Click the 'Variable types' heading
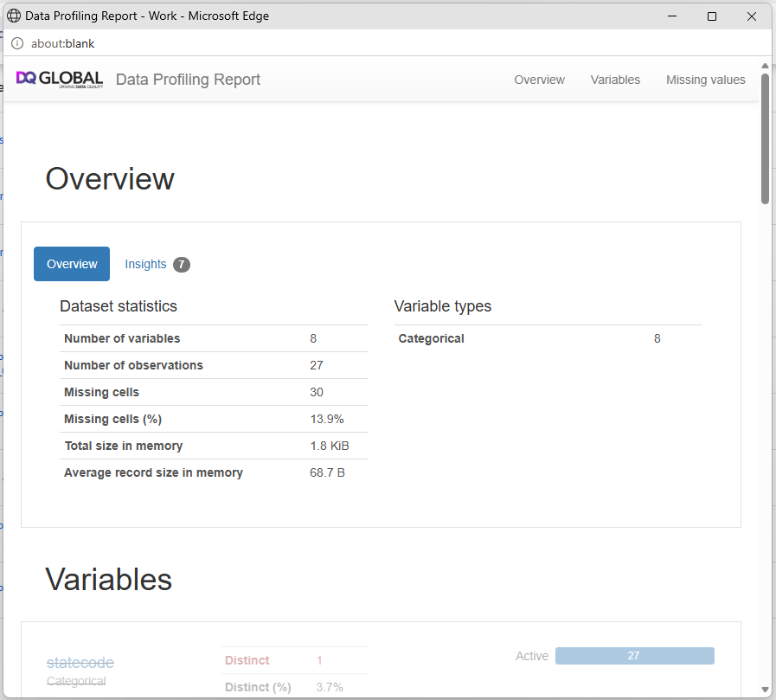 pos(442,306)
